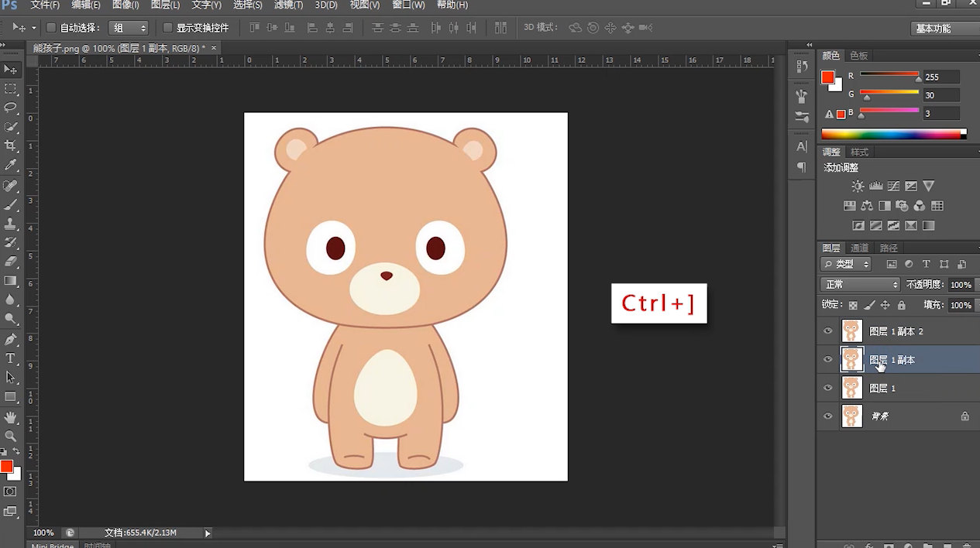Select the Lasso tool
This screenshot has height=548, width=980.
(x=11, y=108)
